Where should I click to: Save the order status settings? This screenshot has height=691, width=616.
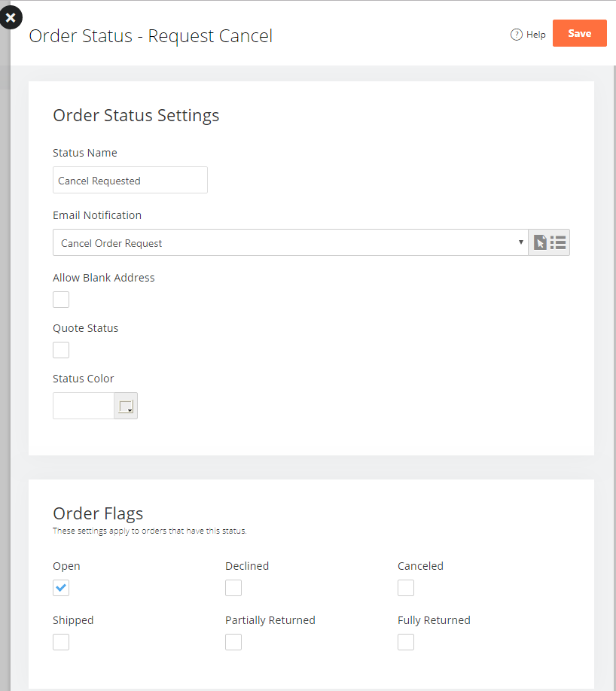[x=579, y=33]
